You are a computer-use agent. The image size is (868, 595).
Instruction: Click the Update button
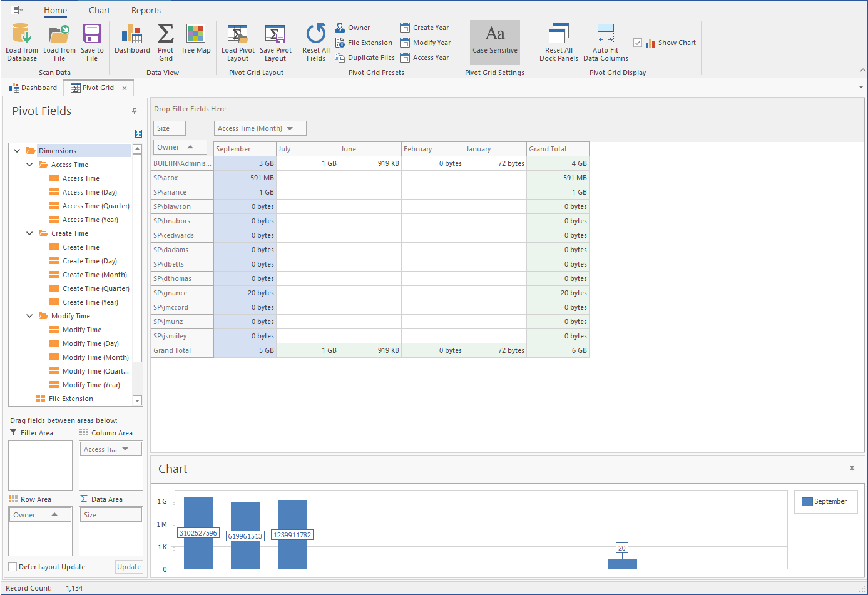[129, 567]
